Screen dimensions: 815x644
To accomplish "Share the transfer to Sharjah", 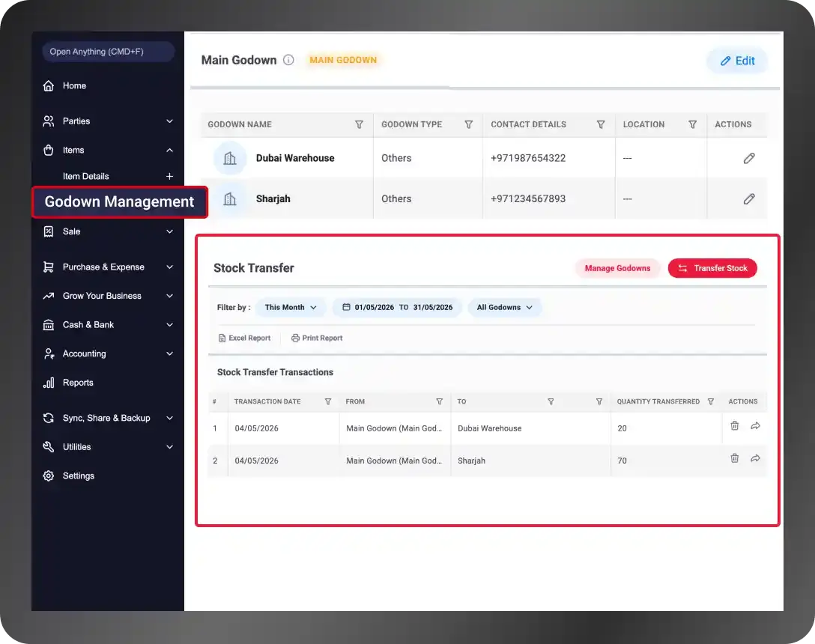I will coord(755,458).
